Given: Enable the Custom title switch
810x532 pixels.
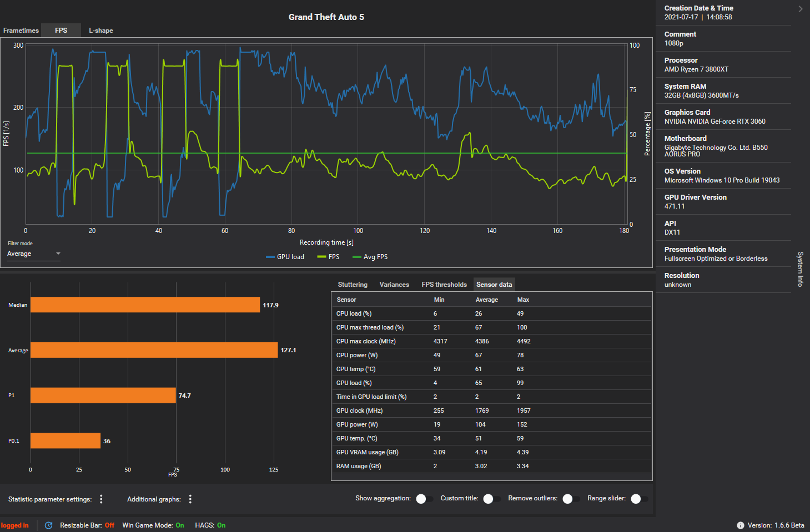Looking at the screenshot, I should click(x=492, y=499).
